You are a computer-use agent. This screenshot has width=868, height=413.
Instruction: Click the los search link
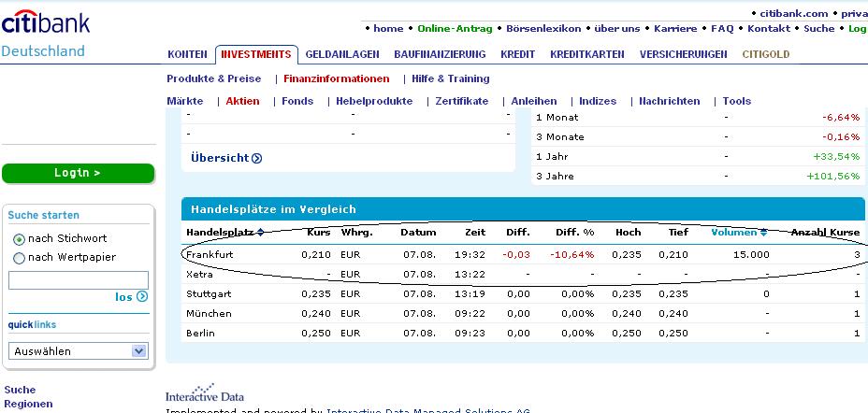point(123,297)
